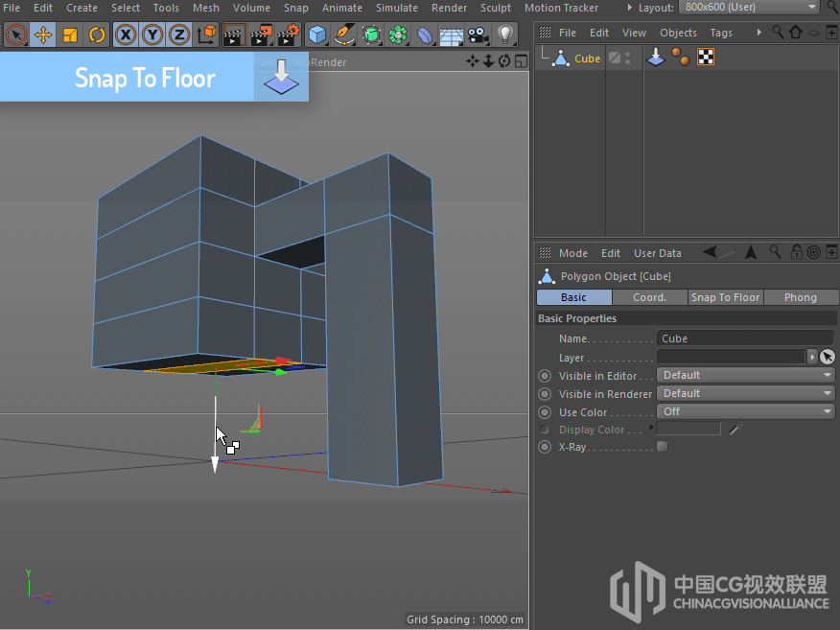
Task: Click the green array cloner icon
Action: pyautogui.click(x=398, y=35)
